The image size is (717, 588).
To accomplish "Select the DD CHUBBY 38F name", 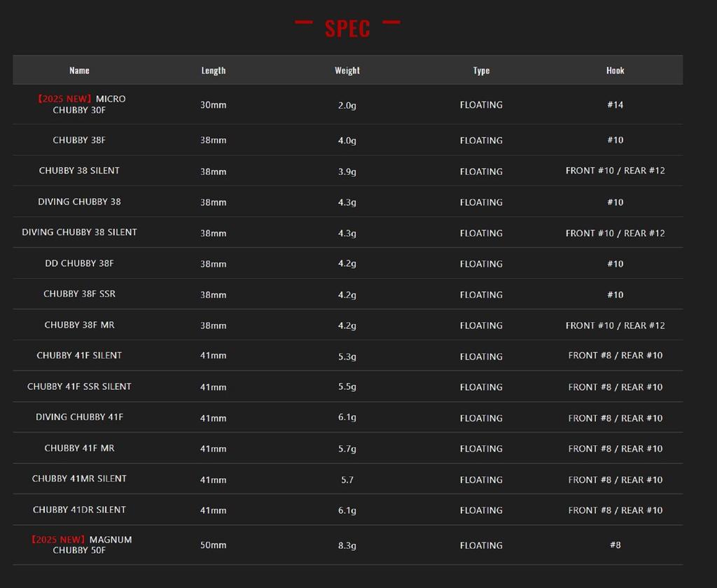I will tap(79, 263).
